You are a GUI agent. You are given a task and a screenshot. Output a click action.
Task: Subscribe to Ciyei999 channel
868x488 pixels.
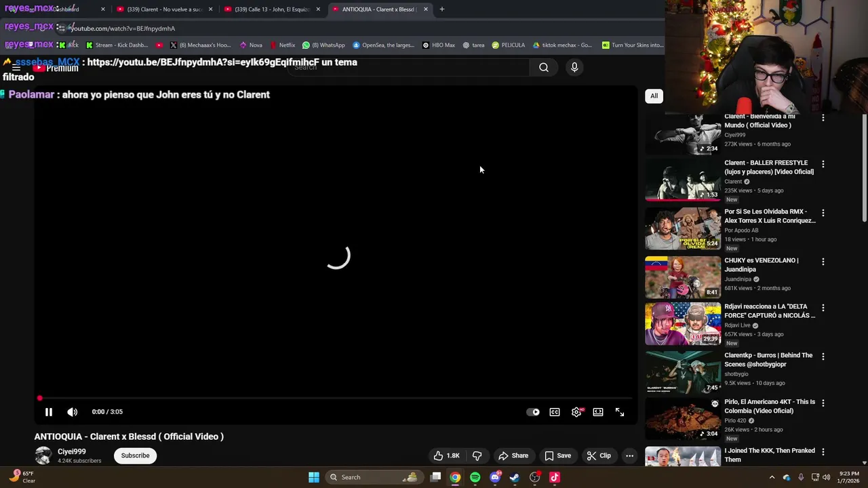point(135,455)
